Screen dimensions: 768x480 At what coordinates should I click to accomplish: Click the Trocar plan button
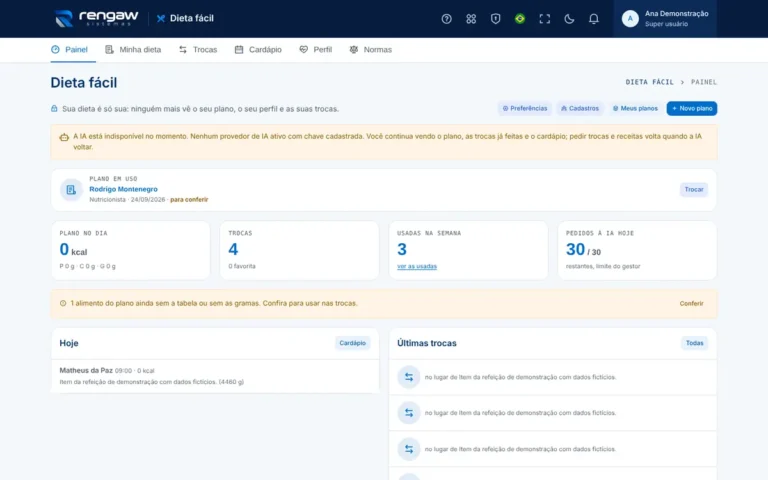point(694,190)
